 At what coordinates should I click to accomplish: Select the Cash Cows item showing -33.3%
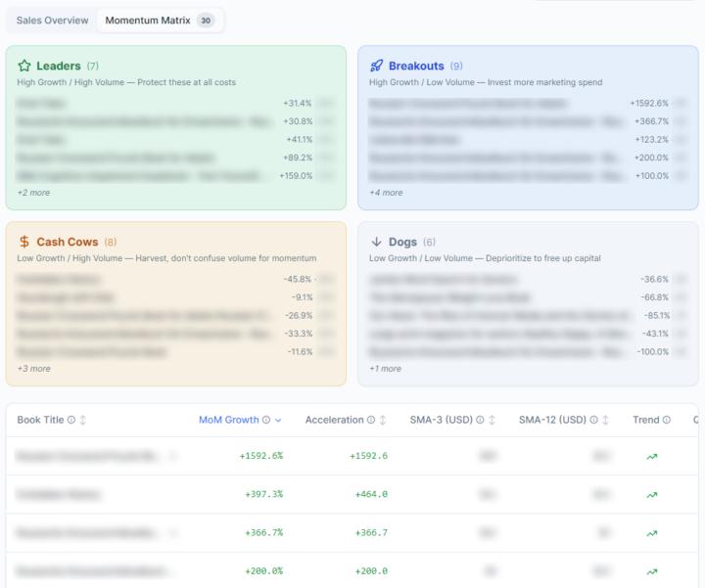175,334
